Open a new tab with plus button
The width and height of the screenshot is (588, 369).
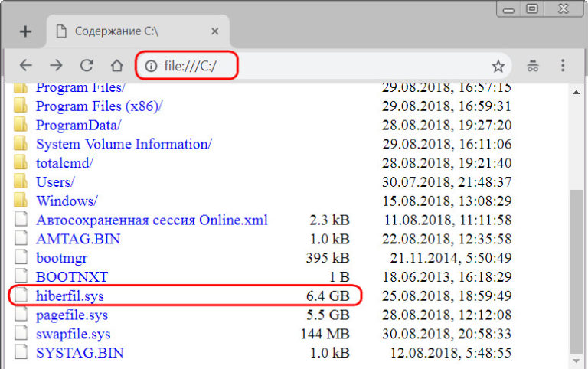pyautogui.click(x=25, y=31)
